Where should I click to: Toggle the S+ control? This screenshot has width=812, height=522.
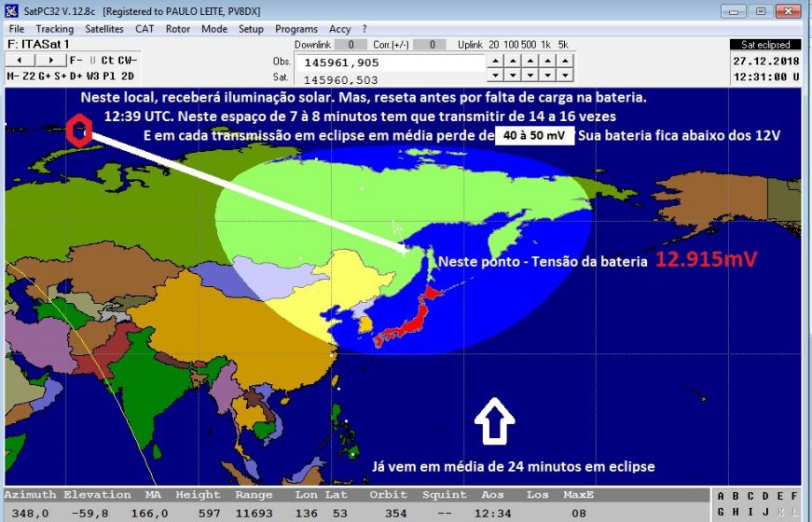[x=60, y=76]
